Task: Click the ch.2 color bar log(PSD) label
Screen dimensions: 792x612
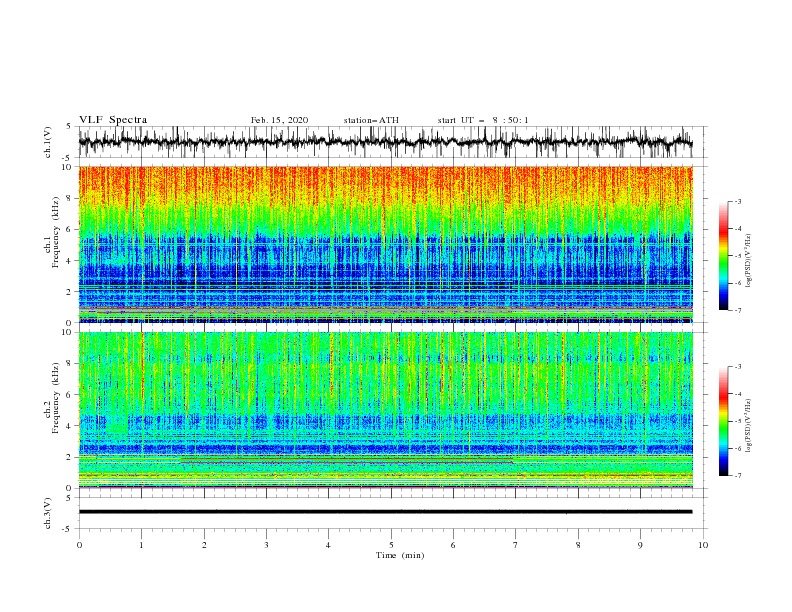Action: [x=749, y=426]
